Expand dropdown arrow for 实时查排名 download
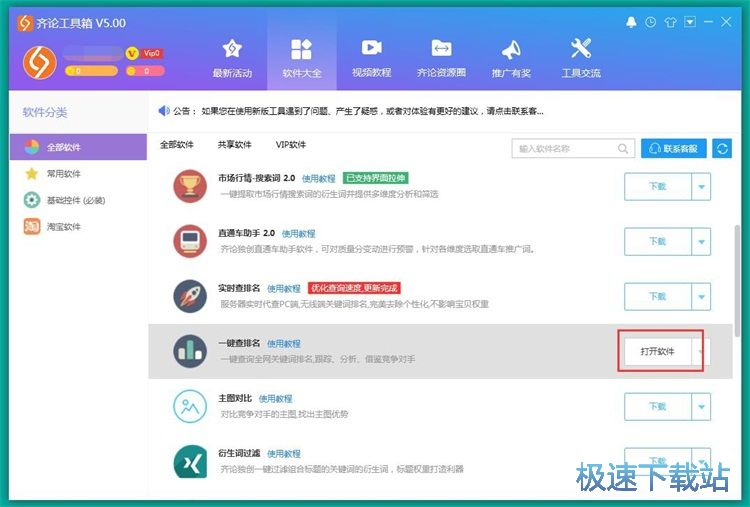This screenshot has width=750, height=507. [x=701, y=297]
